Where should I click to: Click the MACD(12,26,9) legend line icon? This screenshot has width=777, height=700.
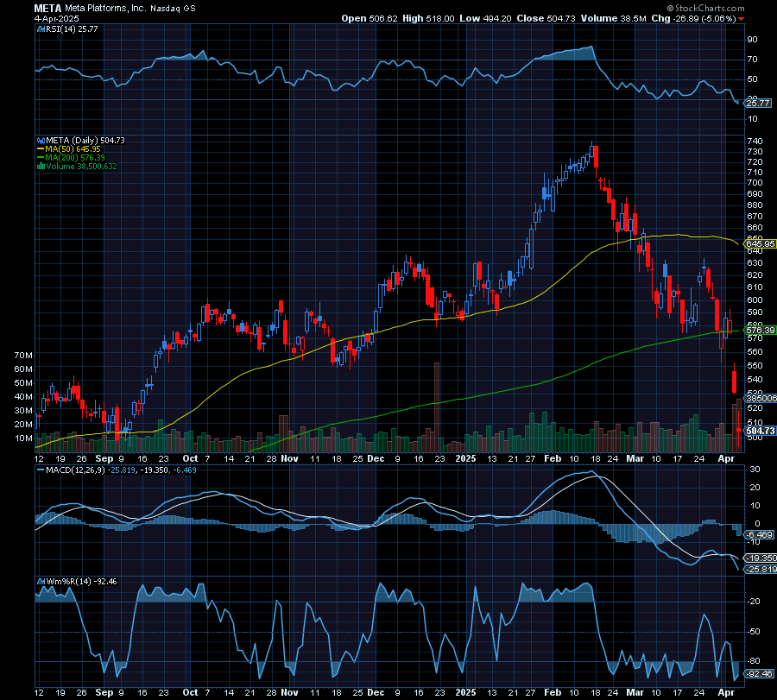tap(41, 470)
